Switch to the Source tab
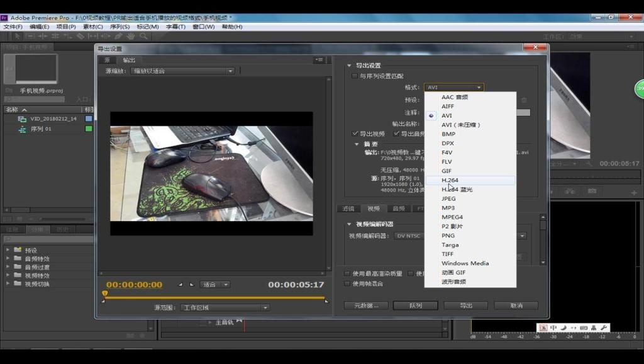 pos(107,60)
